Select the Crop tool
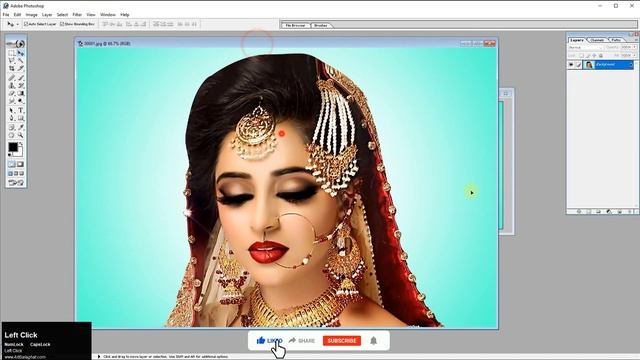Image resolution: width=640 pixels, height=360 pixels. click(x=12, y=68)
